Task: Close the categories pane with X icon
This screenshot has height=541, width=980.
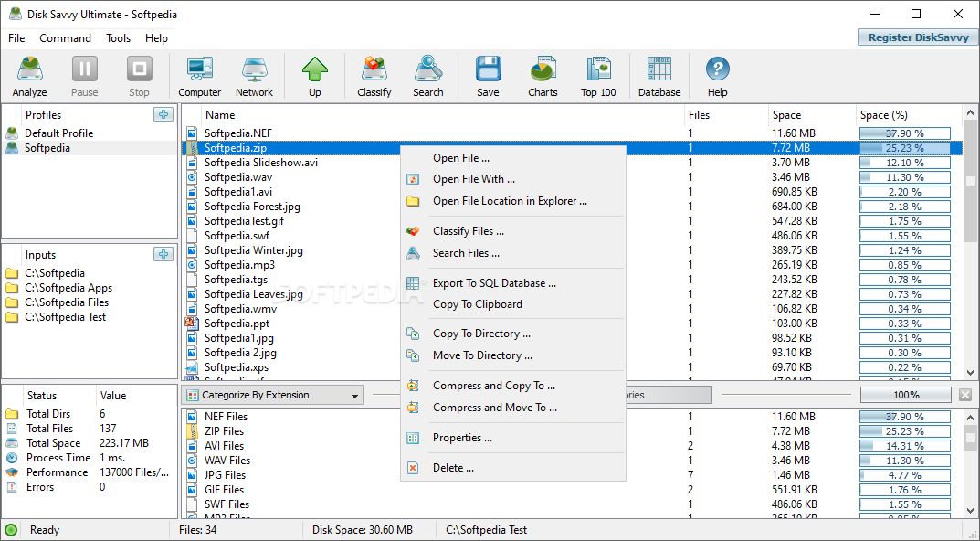Action: 965,395
